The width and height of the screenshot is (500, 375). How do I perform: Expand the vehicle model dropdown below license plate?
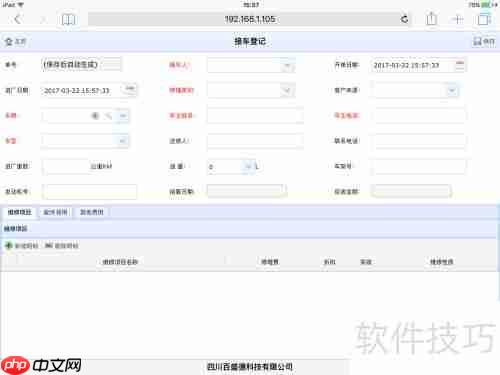122,141
